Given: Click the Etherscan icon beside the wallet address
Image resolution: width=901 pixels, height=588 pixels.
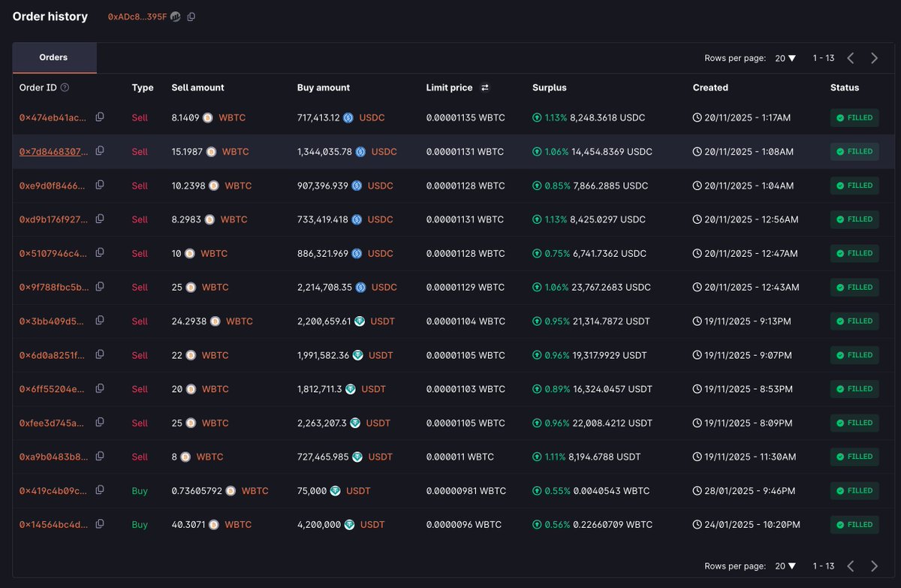Looking at the screenshot, I should coord(176,17).
